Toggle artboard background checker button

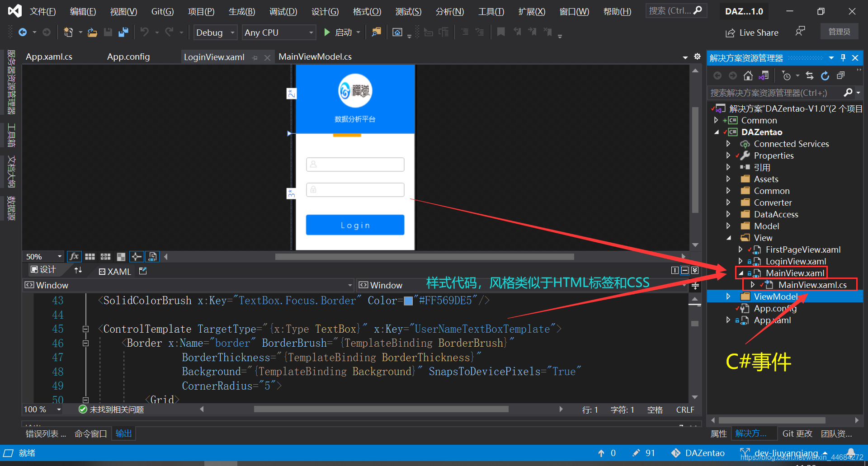[x=121, y=257]
